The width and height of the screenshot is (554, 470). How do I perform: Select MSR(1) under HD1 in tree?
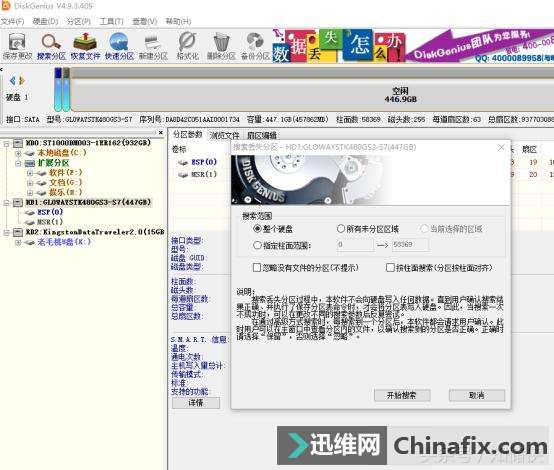coord(50,222)
